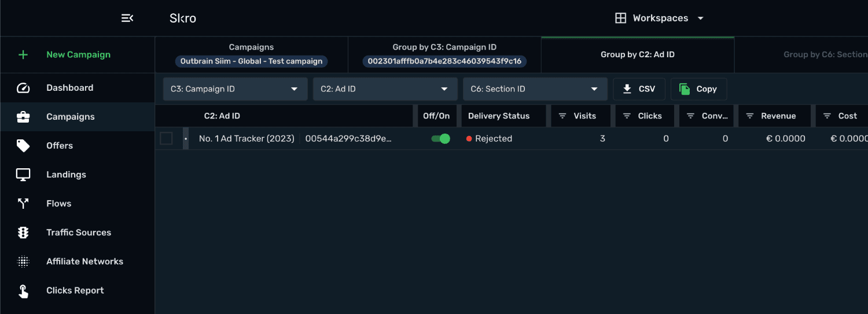Click the Visits value 3
This screenshot has width=868, height=314.
(x=602, y=139)
